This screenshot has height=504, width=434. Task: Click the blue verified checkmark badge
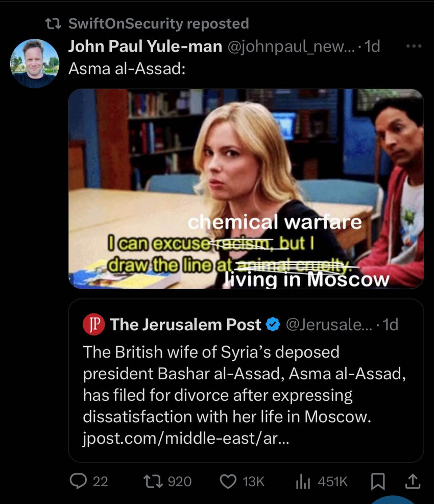click(273, 325)
